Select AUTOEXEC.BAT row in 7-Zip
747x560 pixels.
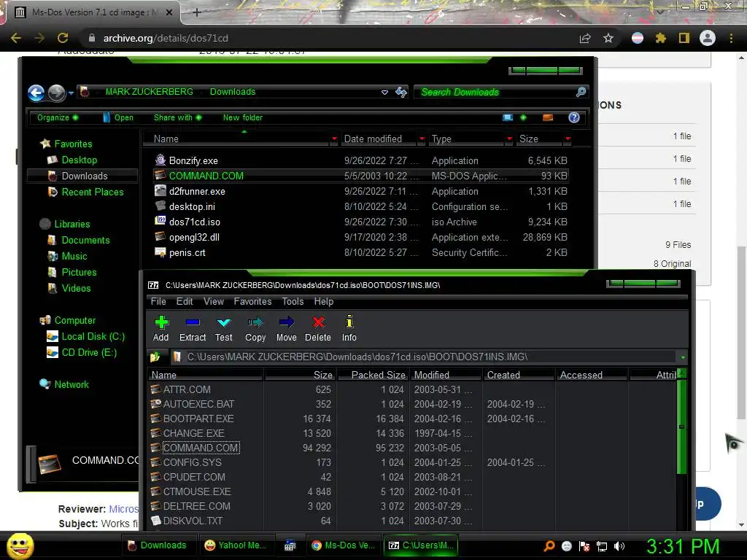pyautogui.click(x=412, y=404)
